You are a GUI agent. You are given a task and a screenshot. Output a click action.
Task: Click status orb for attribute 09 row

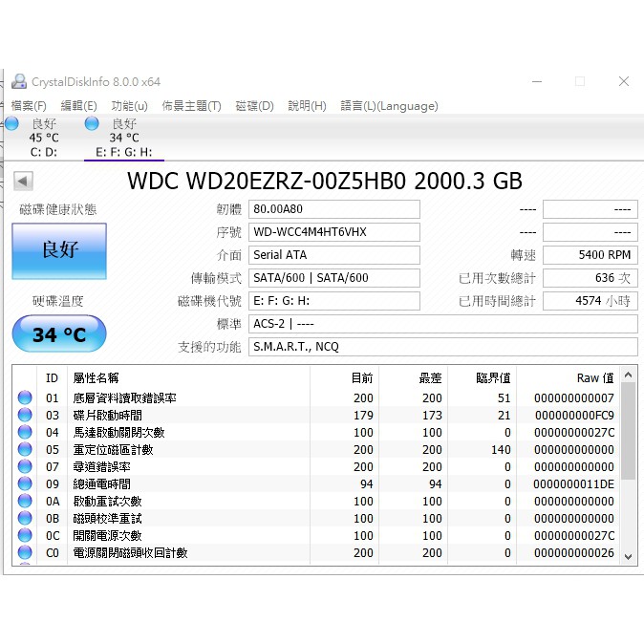(x=25, y=484)
